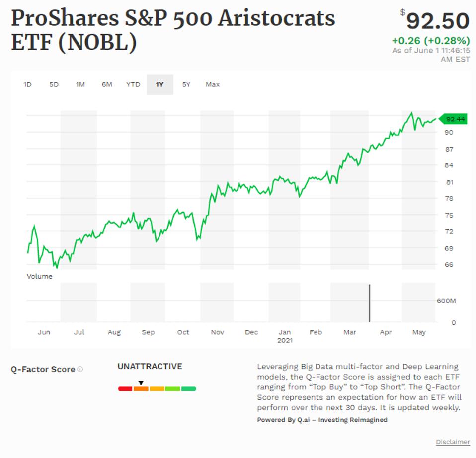Switch to the 1D chart view
476x458 pixels.
[27, 84]
